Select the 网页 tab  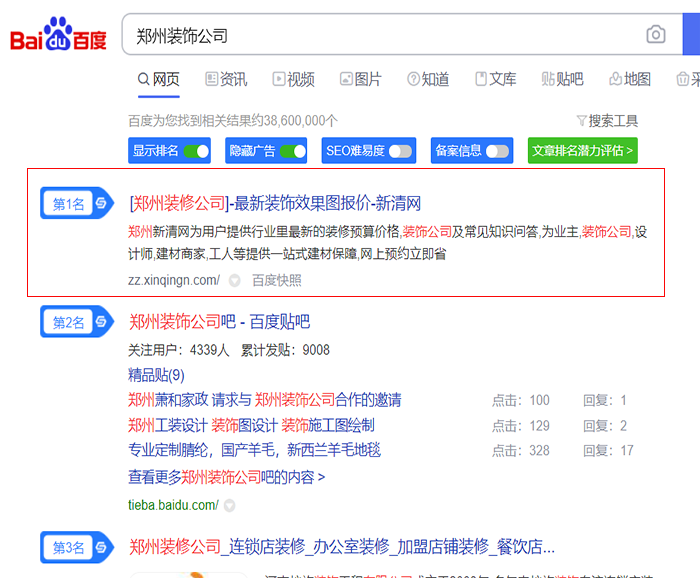click(x=158, y=79)
